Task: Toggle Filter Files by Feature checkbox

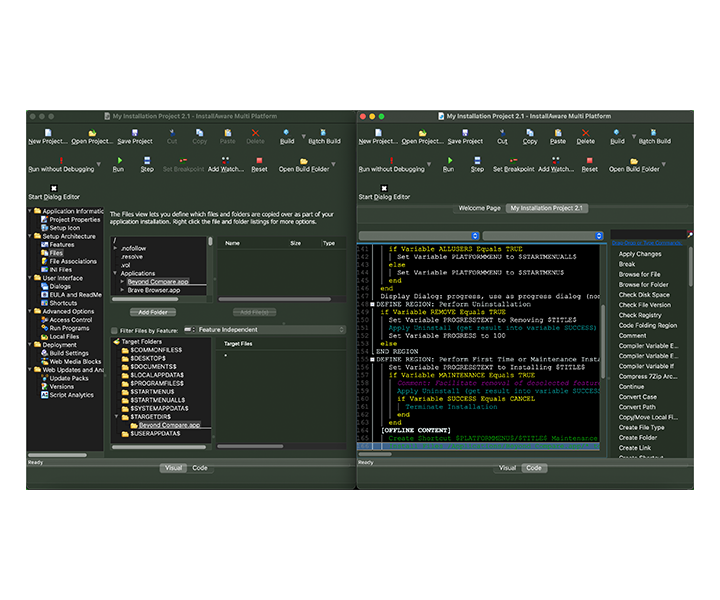Action: [x=114, y=331]
